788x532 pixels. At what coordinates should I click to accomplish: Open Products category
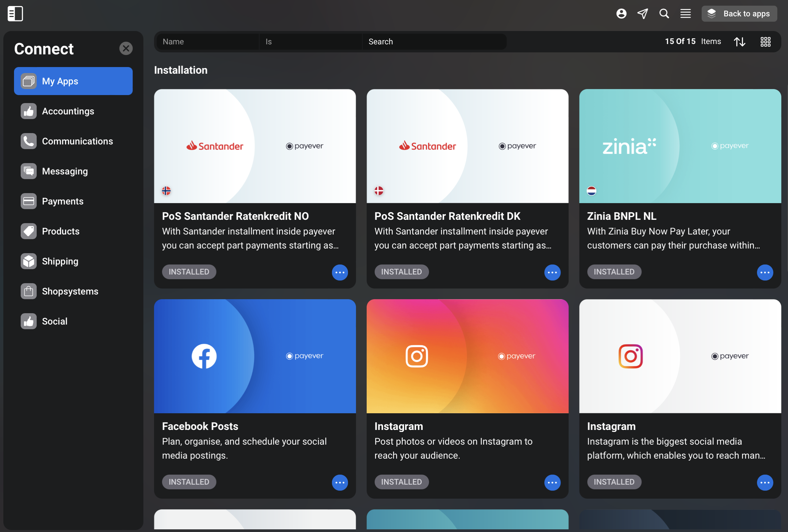(73, 231)
